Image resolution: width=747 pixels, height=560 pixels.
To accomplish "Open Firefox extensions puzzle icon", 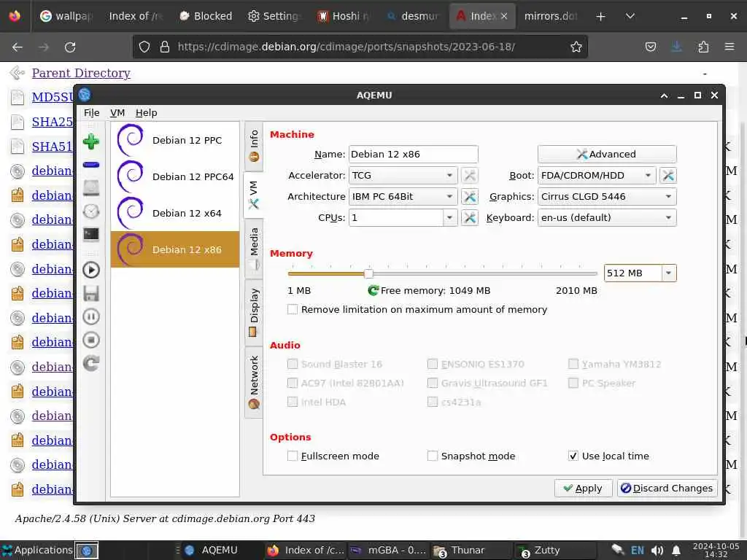I will click(703, 47).
